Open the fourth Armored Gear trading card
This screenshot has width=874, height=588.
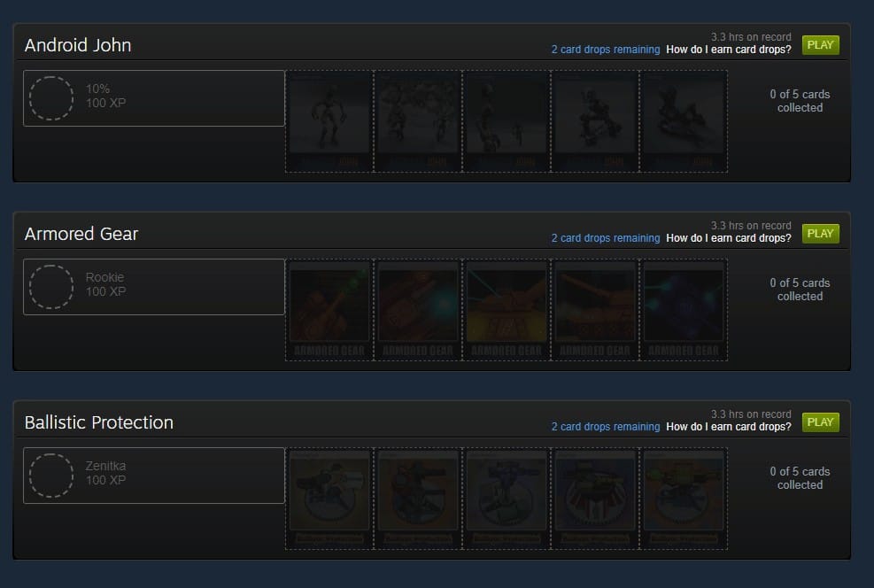[595, 310]
